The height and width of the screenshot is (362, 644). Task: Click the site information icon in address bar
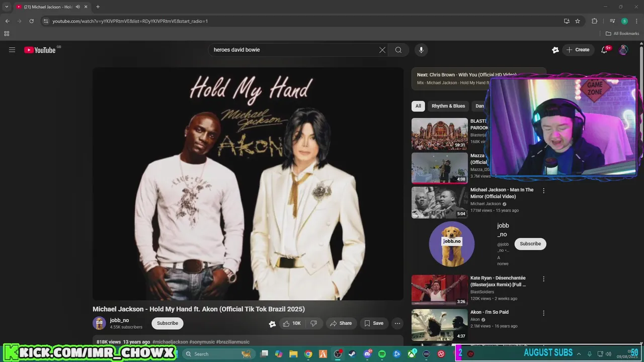46,21
